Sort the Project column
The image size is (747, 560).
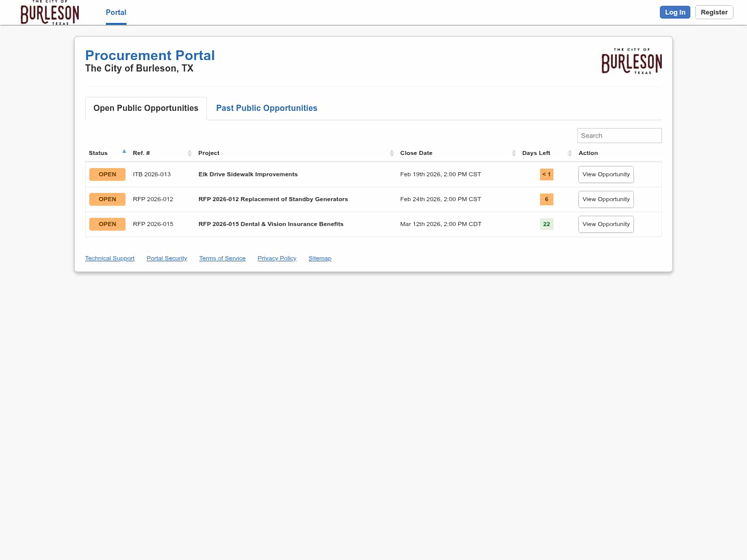tap(392, 153)
